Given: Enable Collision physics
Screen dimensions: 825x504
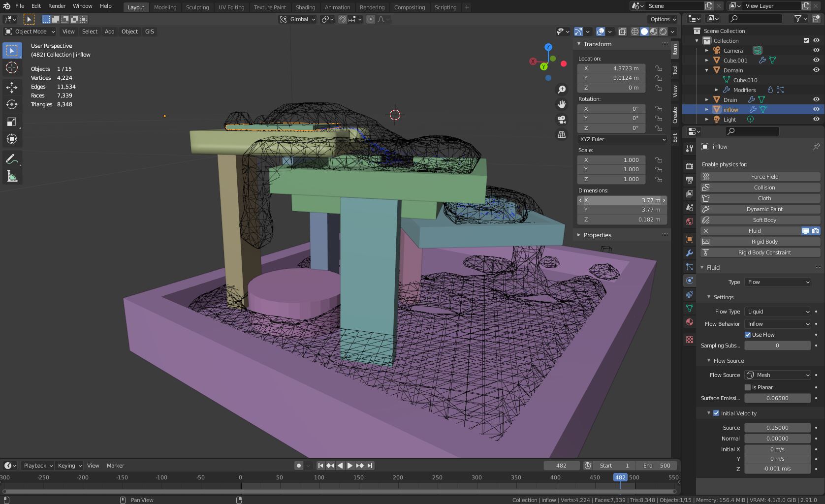Looking at the screenshot, I should tap(761, 188).
